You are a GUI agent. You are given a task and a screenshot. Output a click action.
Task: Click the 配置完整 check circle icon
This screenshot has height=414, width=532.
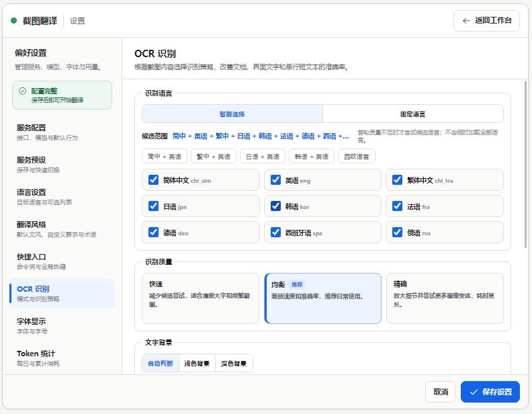(22, 91)
